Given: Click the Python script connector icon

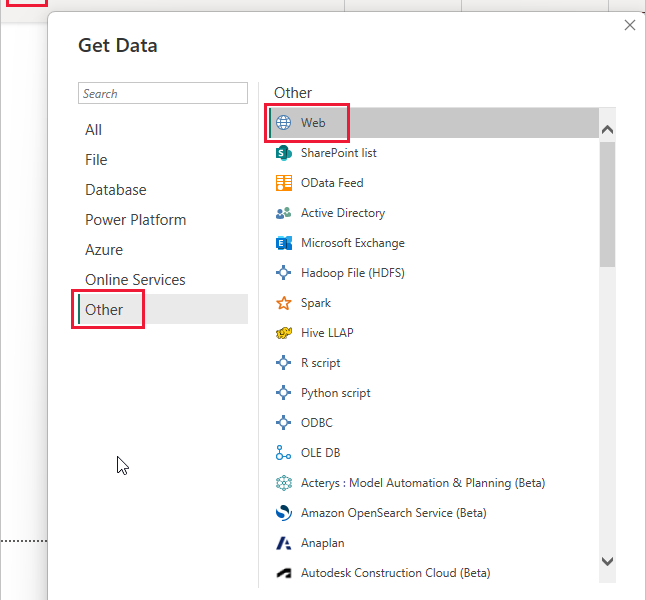Looking at the screenshot, I should 283,393.
